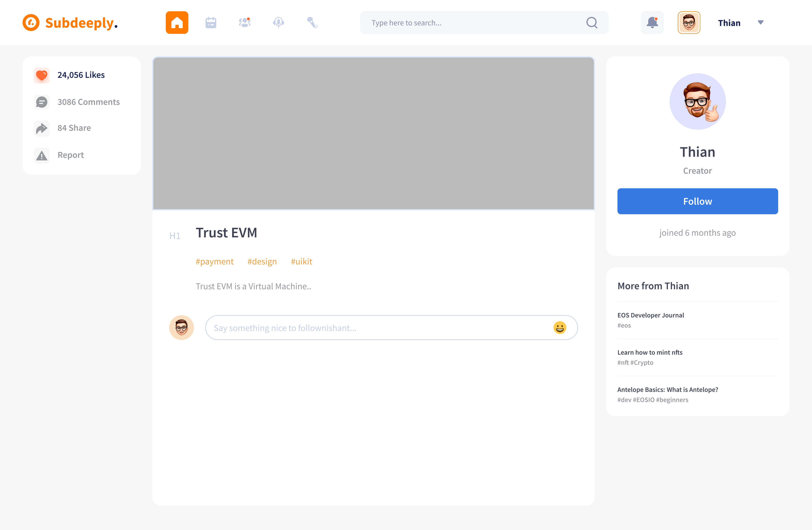Open EOS Developer Journal post
This screenshot has width=812, height=530.
pos(650,315)
